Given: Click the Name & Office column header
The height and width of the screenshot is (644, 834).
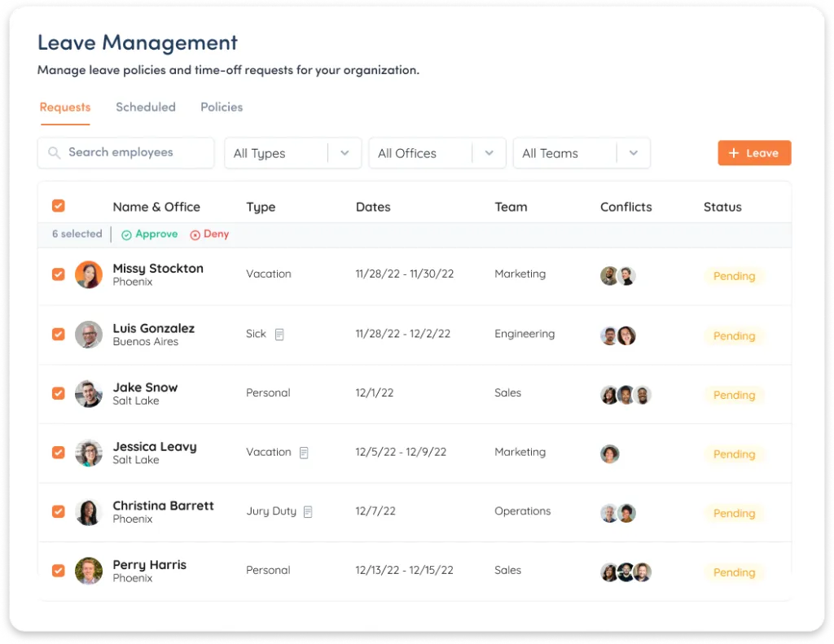Looking at the screenshot, I should [156, 207].
